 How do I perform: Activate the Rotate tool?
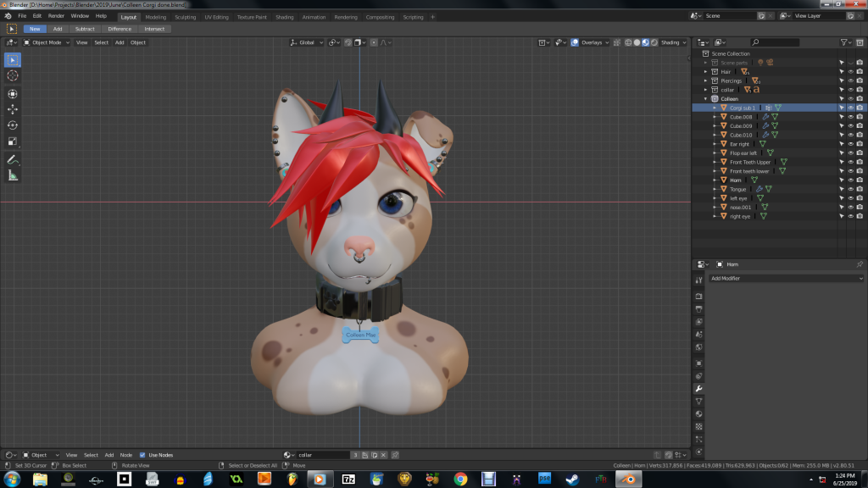click(x=13, y=125)
